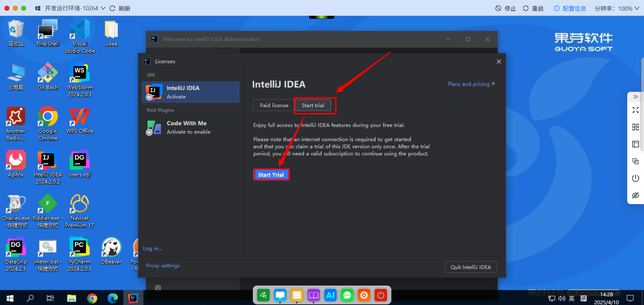Click the orange settings gear in dock
644x305 pixels.
tap(364, 295)
